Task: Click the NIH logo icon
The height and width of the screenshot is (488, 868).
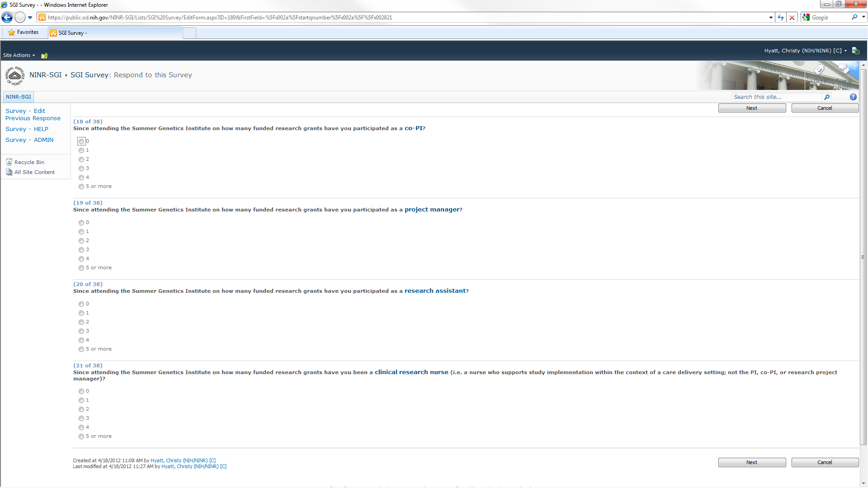Action: [x=15, y=75]
